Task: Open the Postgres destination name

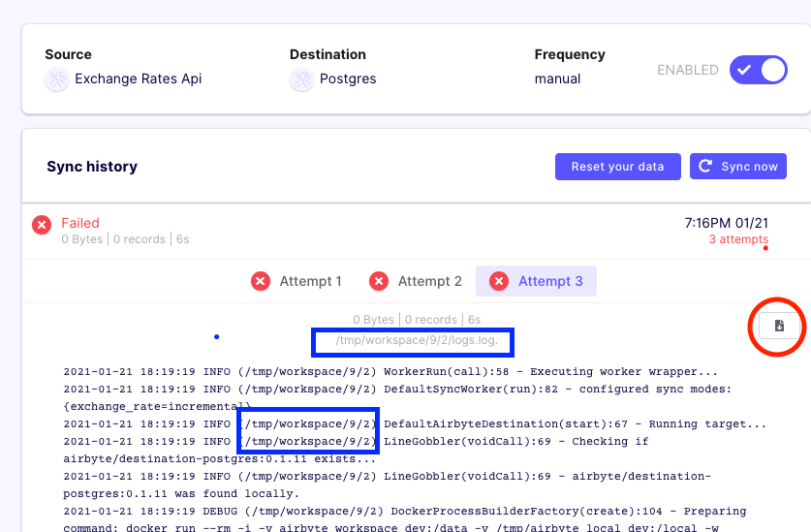Action: [x=348, y=79]
